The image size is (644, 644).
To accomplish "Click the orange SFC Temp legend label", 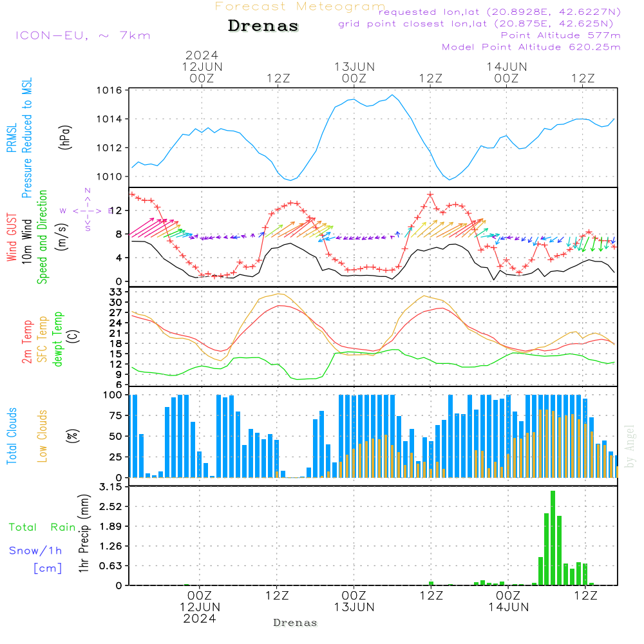I will pyautogui.click(x=43, y=339).
